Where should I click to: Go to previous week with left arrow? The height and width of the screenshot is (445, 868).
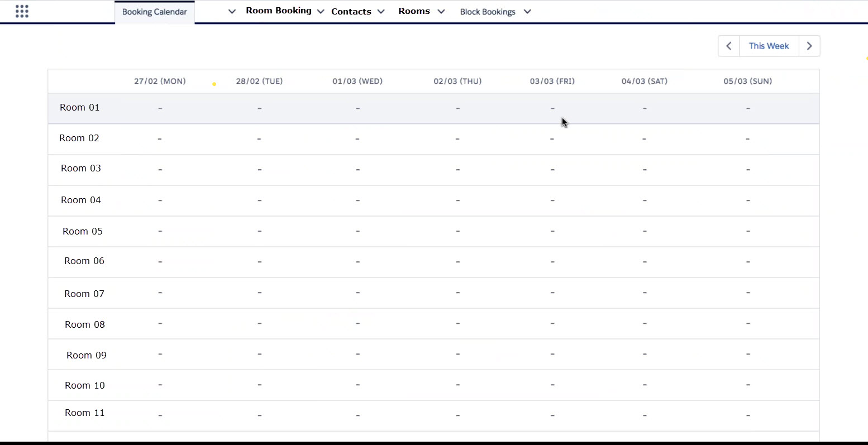728,46
